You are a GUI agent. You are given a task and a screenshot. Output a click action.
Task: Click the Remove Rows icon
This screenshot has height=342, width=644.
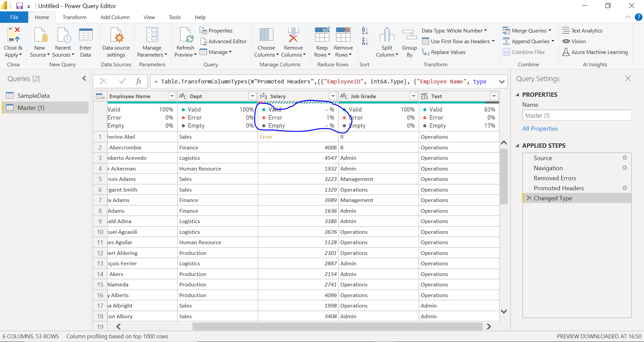pyautogui.click(x=343, y=35)
